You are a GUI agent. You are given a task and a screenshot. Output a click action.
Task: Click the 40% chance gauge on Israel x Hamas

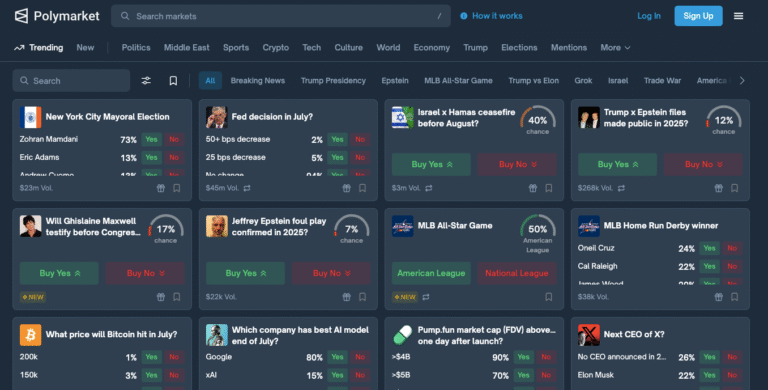point(537,120)
